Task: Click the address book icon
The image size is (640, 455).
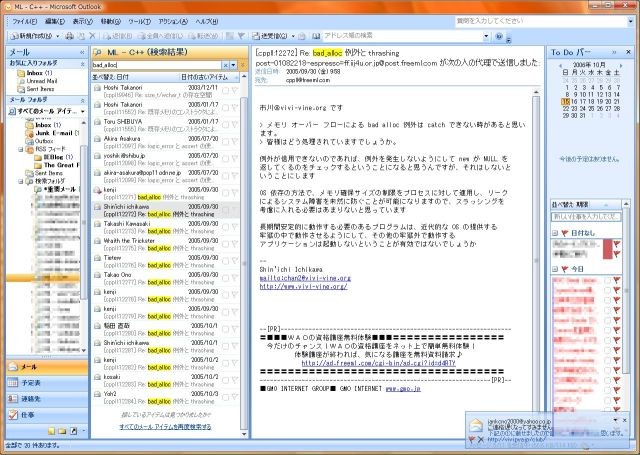Action: click(316, 36)
